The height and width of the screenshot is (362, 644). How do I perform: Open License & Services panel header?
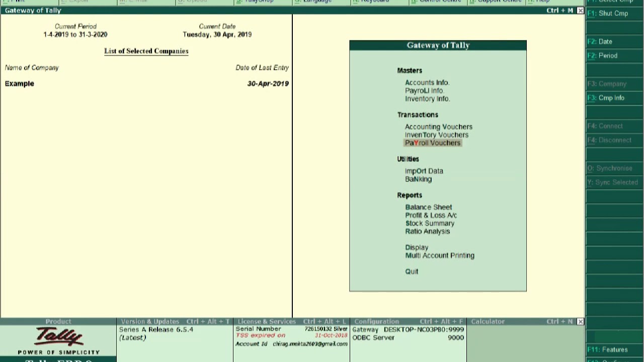coord(291,321)
